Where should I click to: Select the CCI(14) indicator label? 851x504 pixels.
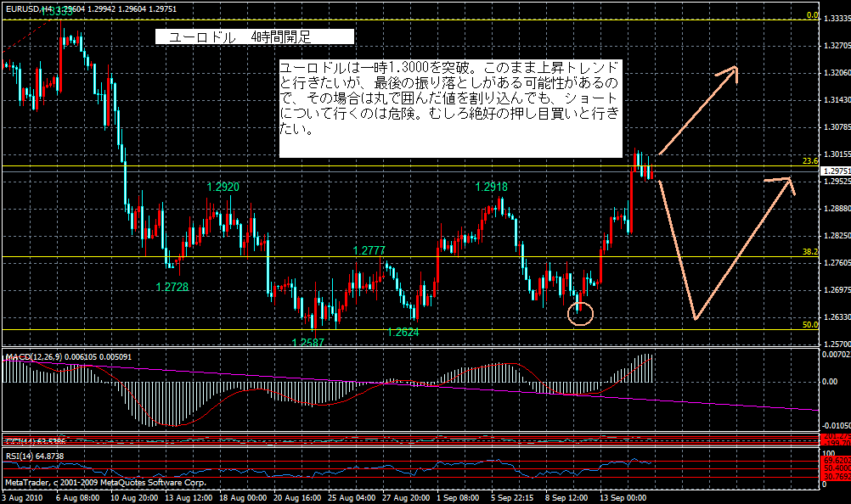coord(36,440)
